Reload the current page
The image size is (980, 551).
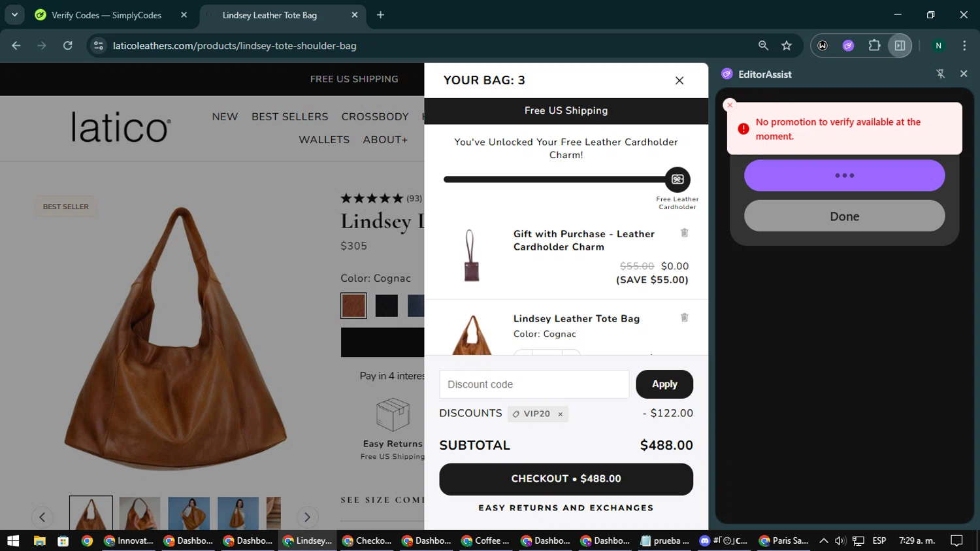(68, 46)
